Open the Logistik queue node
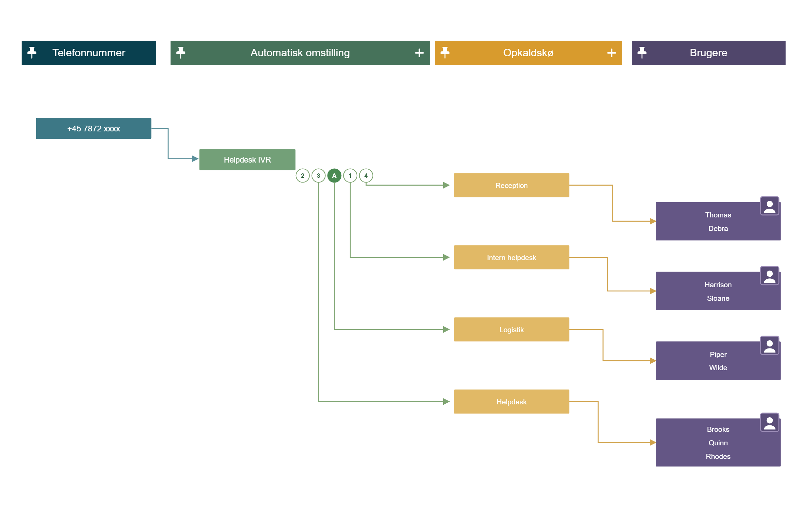This screenshot has width=812, height=508. 512,330
